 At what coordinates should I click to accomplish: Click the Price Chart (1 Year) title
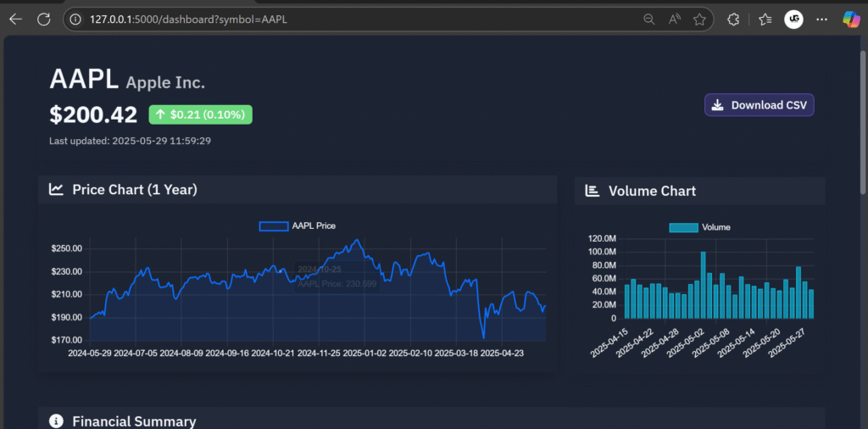click(x=135, y=189)
